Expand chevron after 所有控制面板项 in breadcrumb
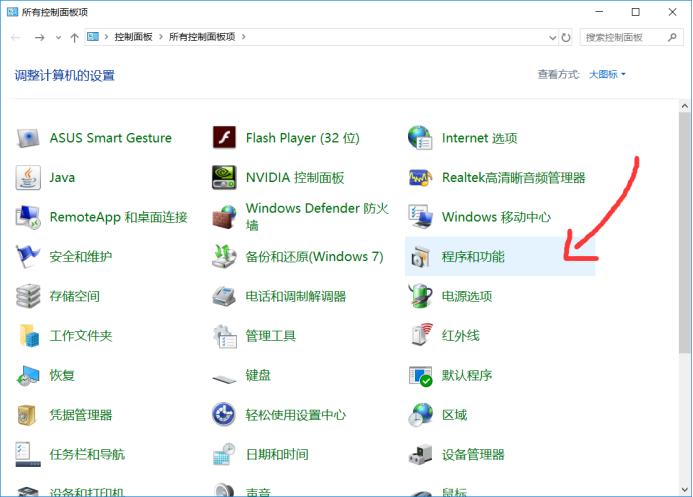The image size is (693, 497). [x=244, y=37]
